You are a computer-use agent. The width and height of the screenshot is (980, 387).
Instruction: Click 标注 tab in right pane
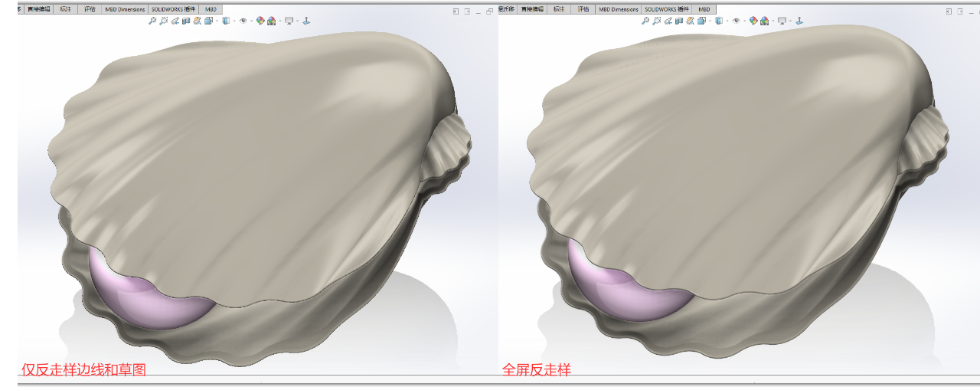click(559, 9)
